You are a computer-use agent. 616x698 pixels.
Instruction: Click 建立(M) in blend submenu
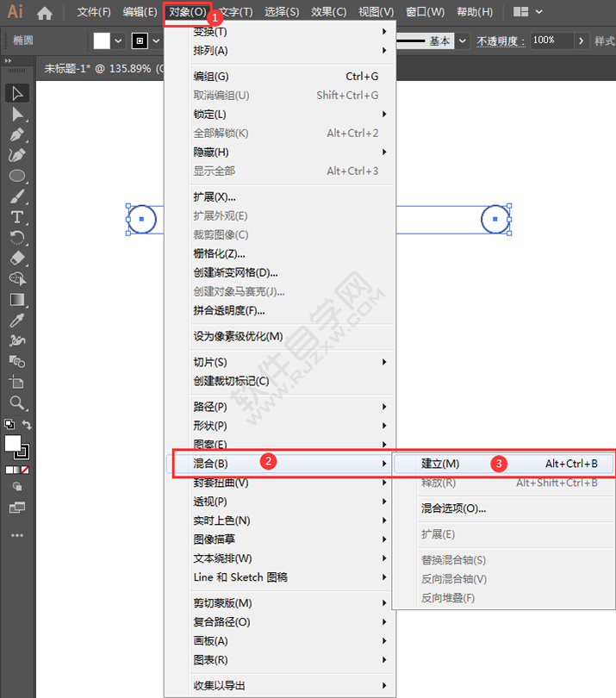(504, 464)
